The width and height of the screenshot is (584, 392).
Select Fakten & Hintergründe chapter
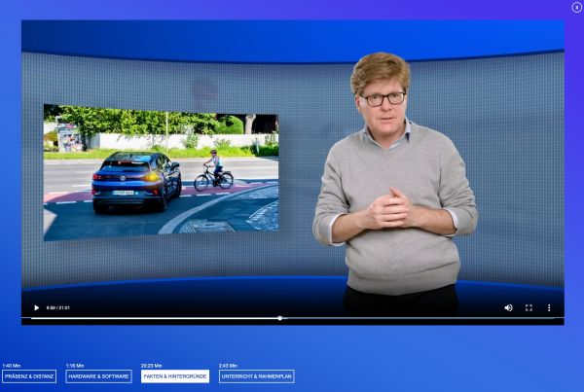click(175, 376)
